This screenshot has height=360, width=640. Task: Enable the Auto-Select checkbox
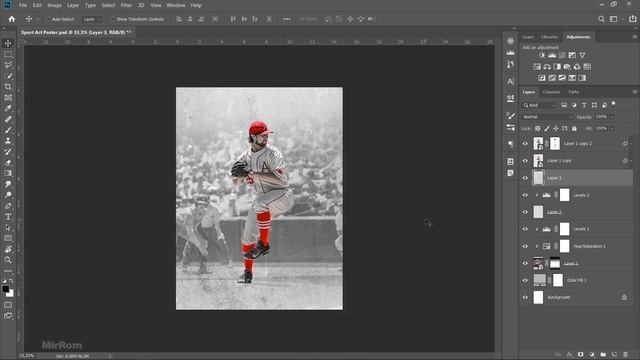(x=48, y=19)
